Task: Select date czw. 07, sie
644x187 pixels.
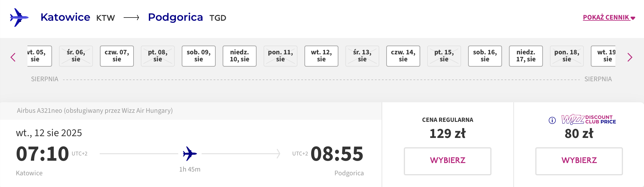Action: 117,56
